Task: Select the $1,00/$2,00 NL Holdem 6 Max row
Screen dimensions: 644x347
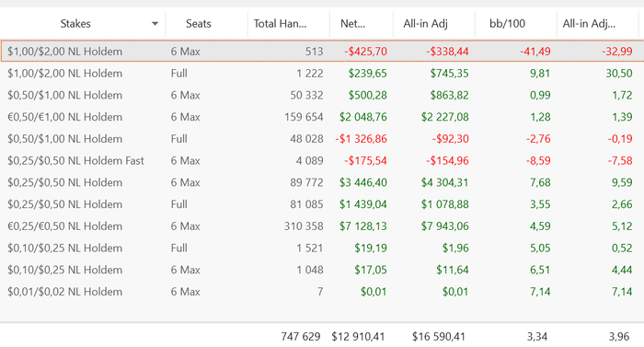Action: (x=322, y=52)
